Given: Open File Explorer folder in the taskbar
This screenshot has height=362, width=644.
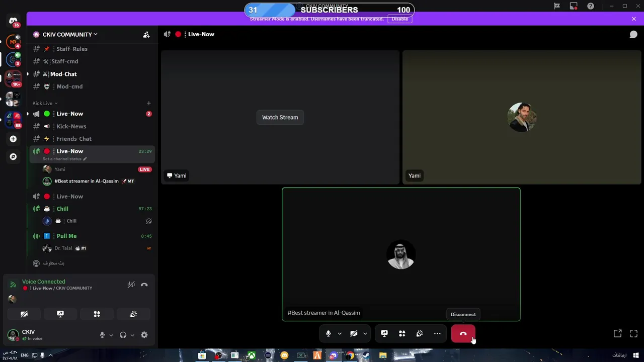Looking at the screenshot, I should click(x=383, y=355).
